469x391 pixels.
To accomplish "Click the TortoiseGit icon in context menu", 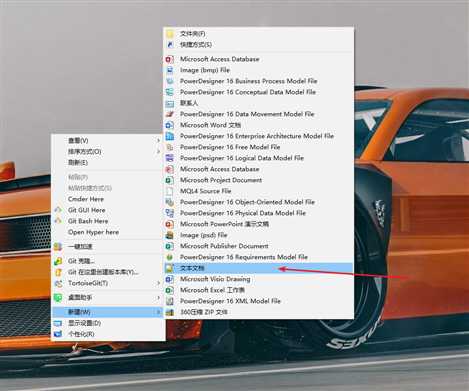I will pyautogui.click(x=58, y=283).
